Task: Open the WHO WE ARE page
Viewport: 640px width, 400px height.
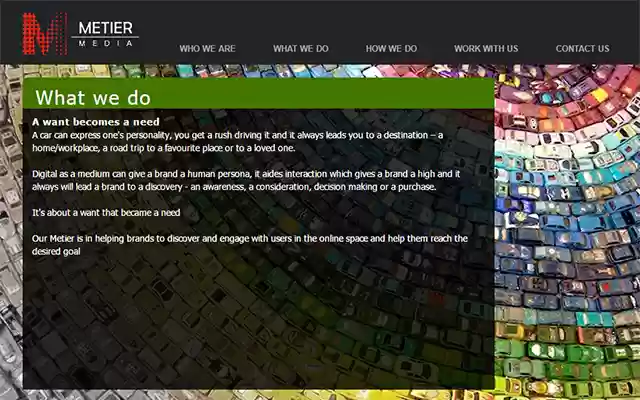Action: [207, 49]
